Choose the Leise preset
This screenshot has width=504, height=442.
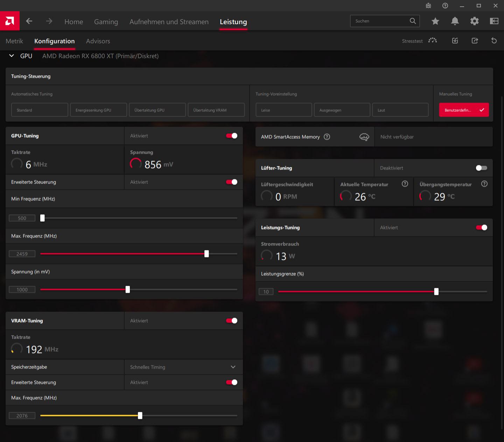click(283, 110)
